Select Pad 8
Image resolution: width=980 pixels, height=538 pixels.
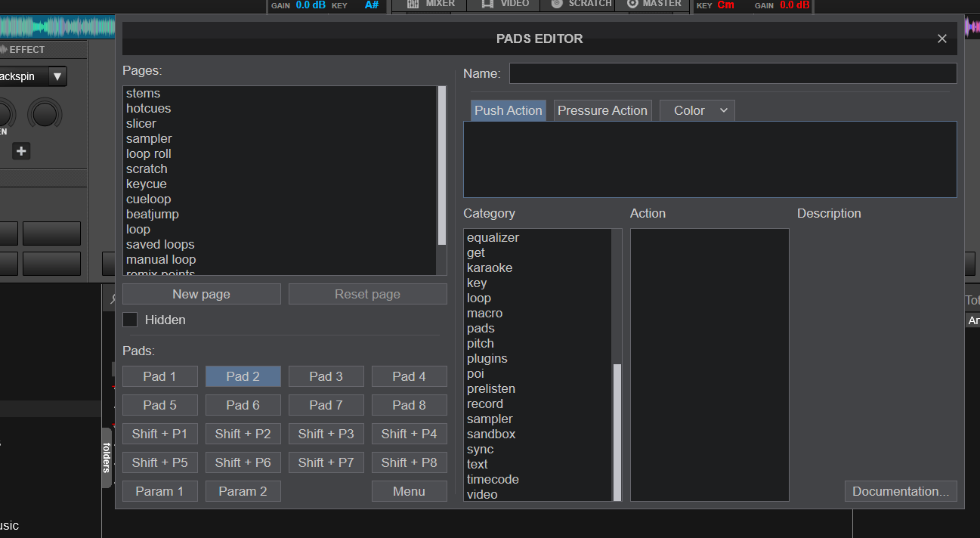tap(409, 405)
